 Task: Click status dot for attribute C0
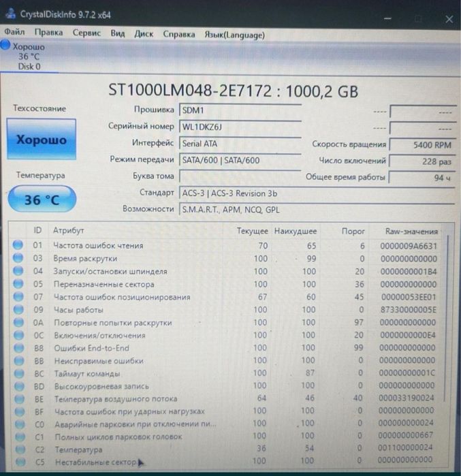pyautogui.click(x=20, y=424)
